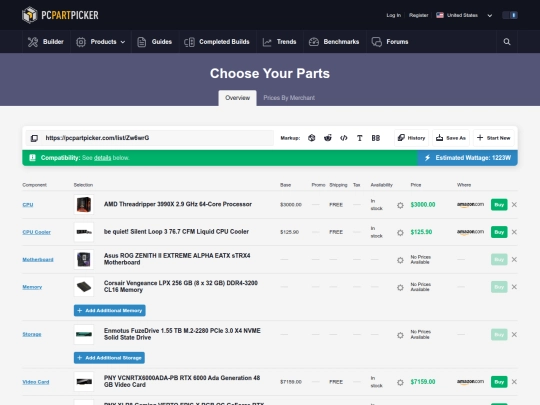Open the CPU Cooler component link

tap(37, 232)
